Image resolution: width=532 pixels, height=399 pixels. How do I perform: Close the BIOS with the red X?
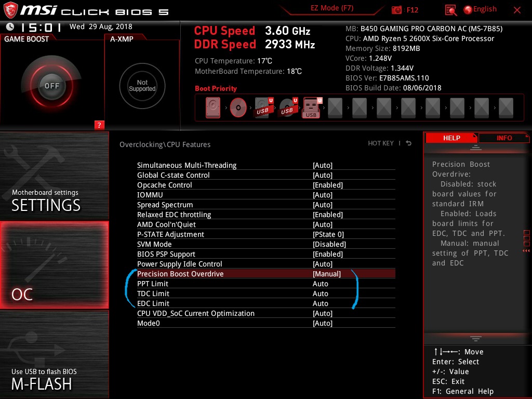pos(517,10)
